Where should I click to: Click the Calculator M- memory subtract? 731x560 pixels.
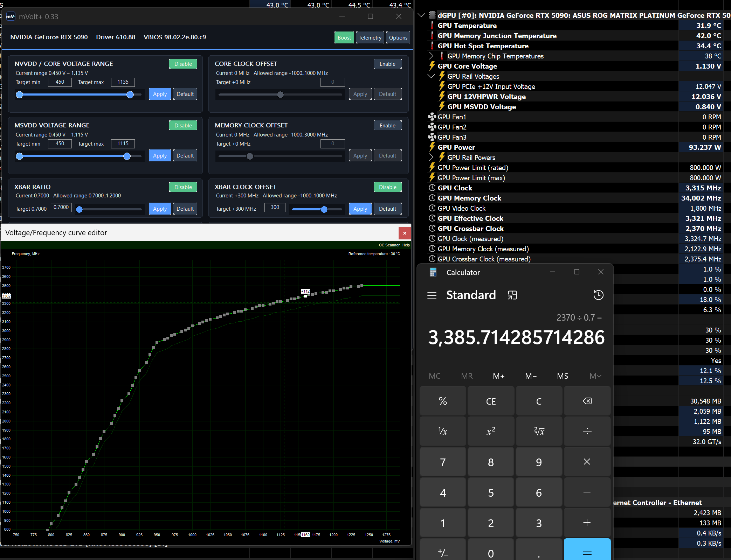pos(531,376)
